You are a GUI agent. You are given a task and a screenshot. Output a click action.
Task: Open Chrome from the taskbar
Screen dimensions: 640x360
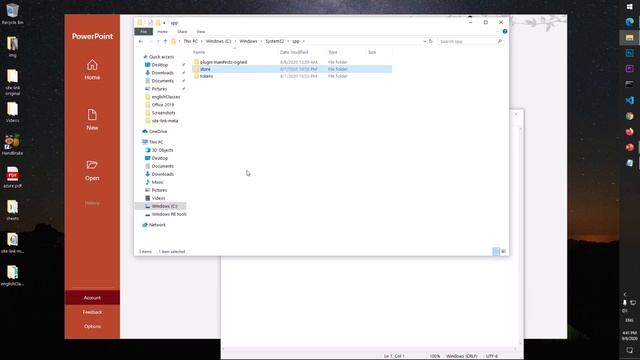point(629,116)
